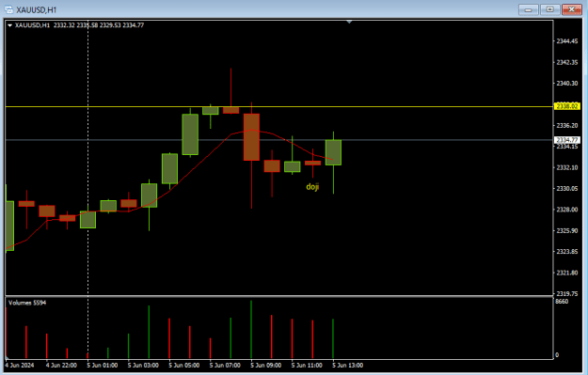Expand the triangle before the XAUUSD,H1 chart label
This screenshot has height=375, width=588.
(9, 25)
